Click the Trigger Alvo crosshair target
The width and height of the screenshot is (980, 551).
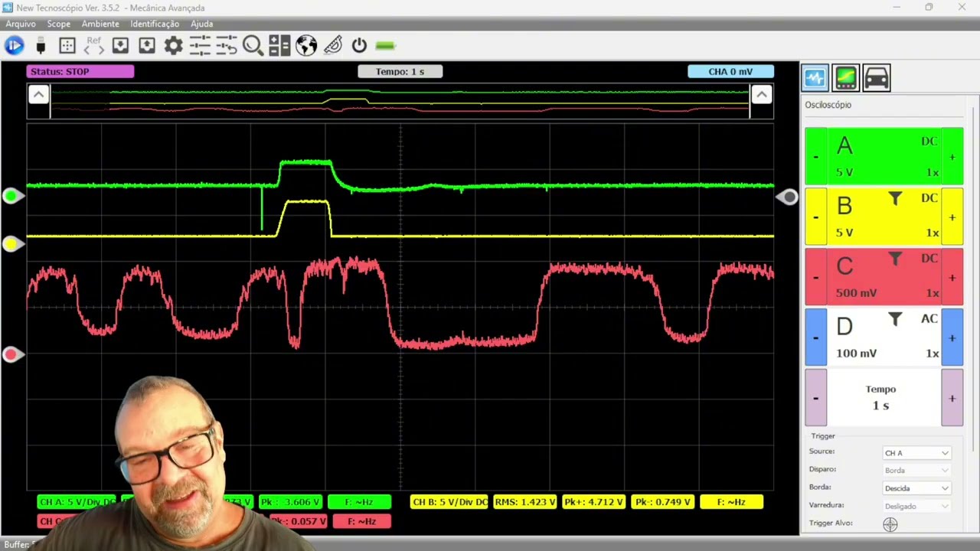click(890, 524)
